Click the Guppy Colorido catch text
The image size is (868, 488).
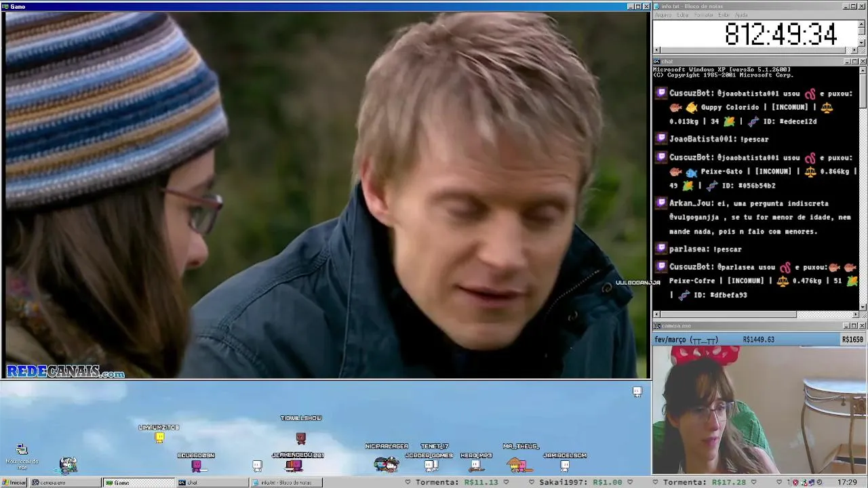(730, 107)
